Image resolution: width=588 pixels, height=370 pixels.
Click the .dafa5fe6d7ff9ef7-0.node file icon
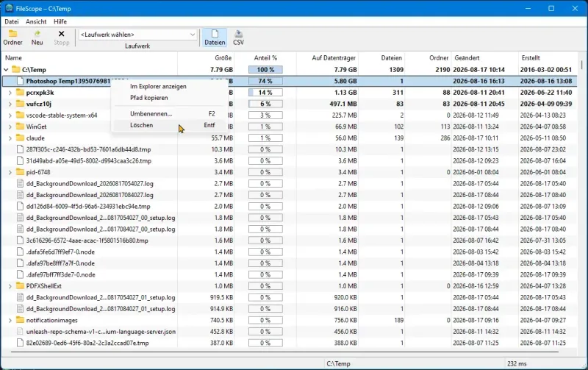[20, 252]
